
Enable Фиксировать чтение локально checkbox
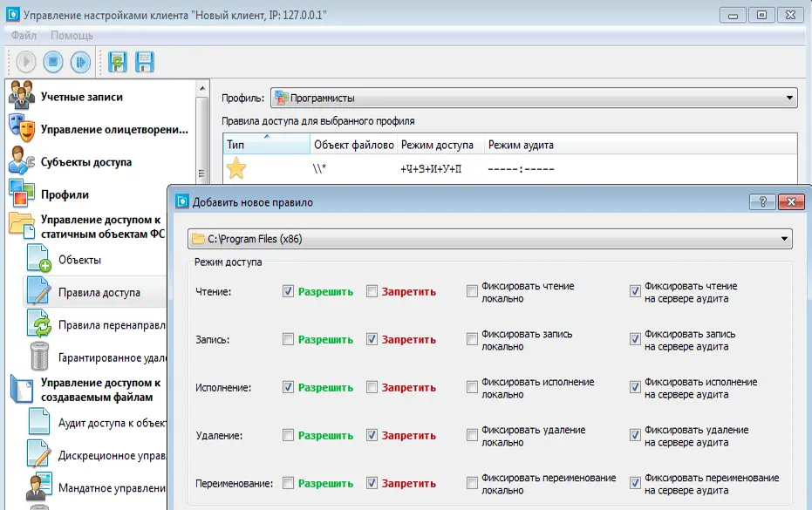472,291
